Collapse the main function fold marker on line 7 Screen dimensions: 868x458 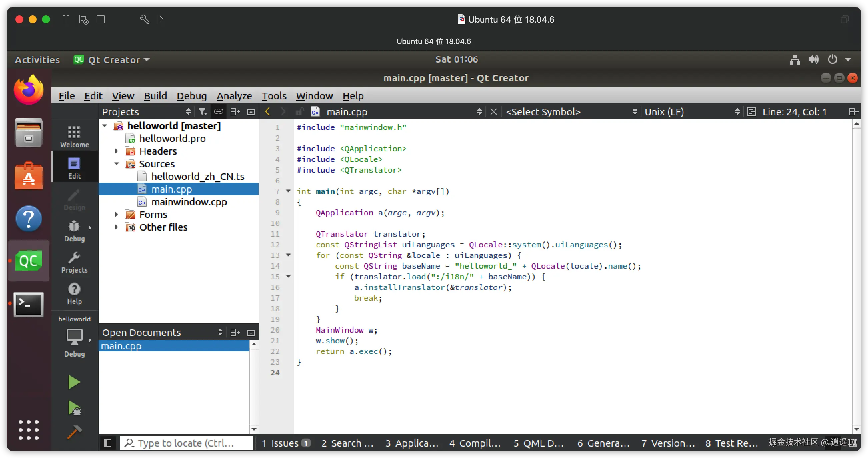[288, 191]
